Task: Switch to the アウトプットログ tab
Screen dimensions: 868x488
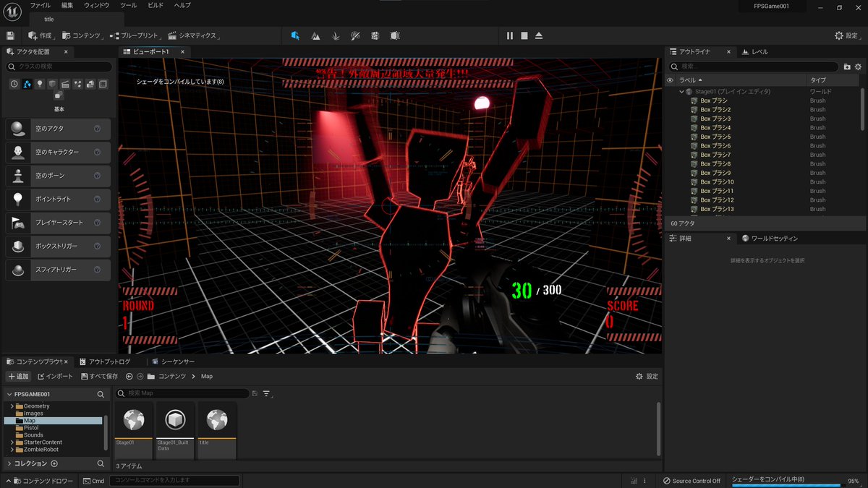Action: point(105,361)
